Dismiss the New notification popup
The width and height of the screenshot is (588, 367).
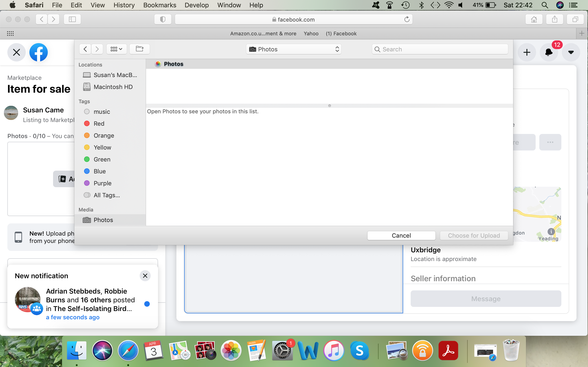145,276
